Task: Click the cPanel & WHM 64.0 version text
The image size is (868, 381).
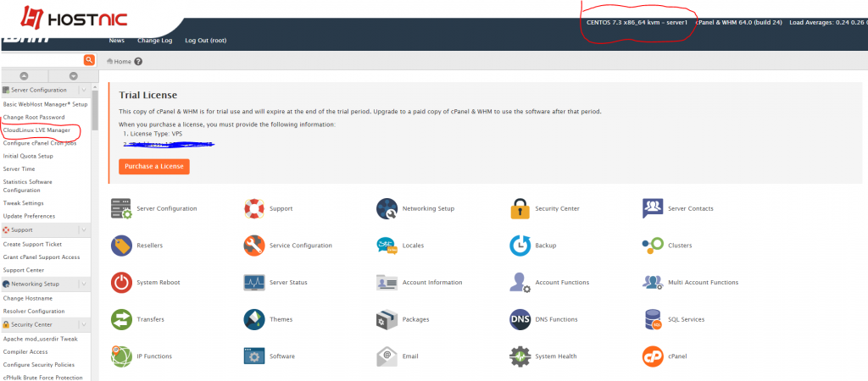Action: pos(738,23)
